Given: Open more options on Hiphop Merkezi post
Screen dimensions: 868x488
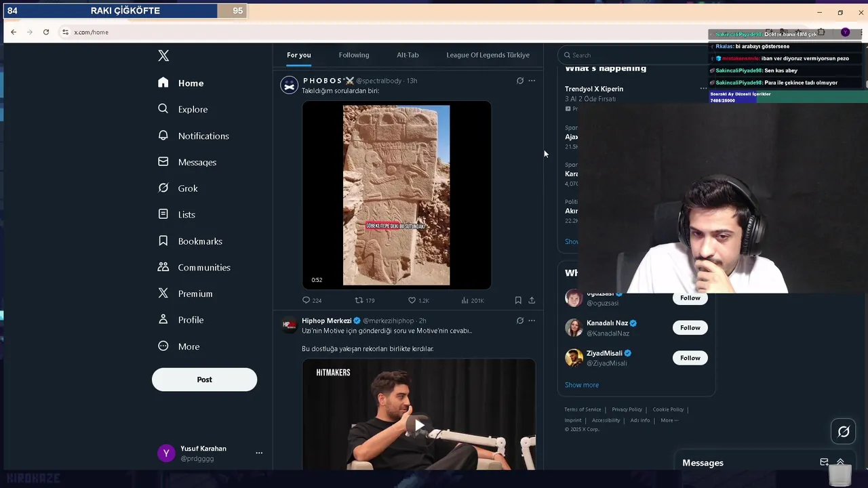Looking at the screenshot, I should tap(532, 321).
